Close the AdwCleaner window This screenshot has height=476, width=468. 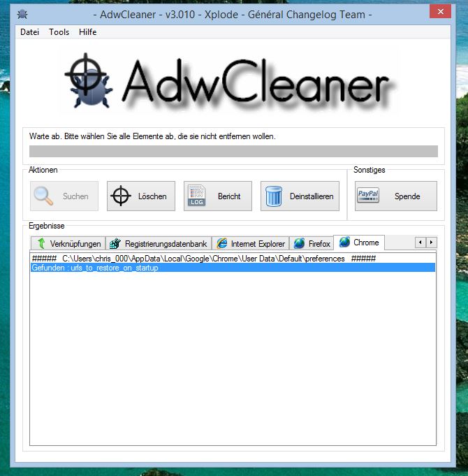(x=440, y=12)
